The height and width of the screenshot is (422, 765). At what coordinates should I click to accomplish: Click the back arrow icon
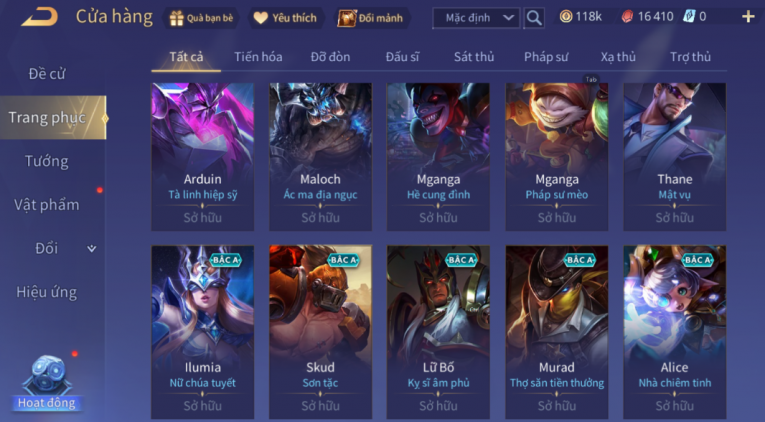tap(40, 18)
